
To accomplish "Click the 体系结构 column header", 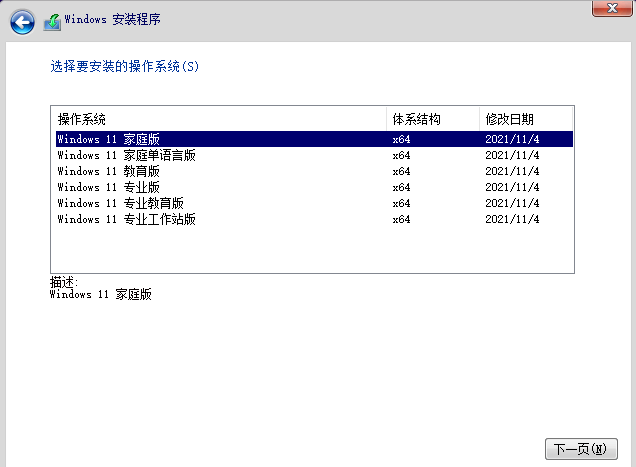I will (x=433, y=119).
